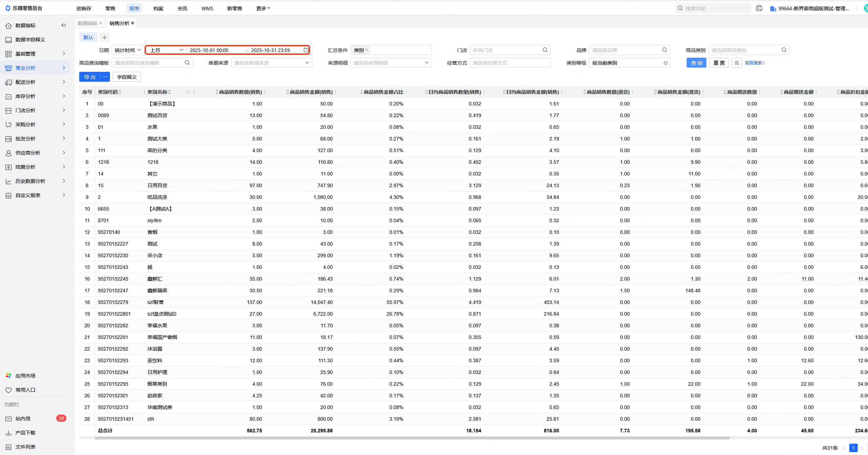This screenshot has height=455, width=868.
Task: Open 产品下载 in sidebar
Action: point(25,433)
